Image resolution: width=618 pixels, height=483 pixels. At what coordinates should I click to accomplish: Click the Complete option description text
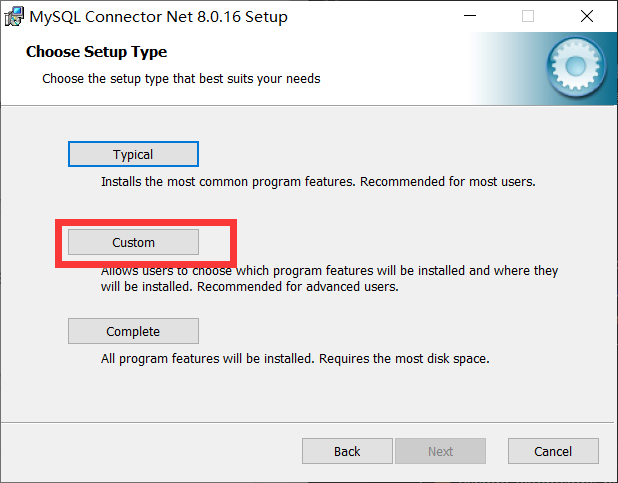294,358
